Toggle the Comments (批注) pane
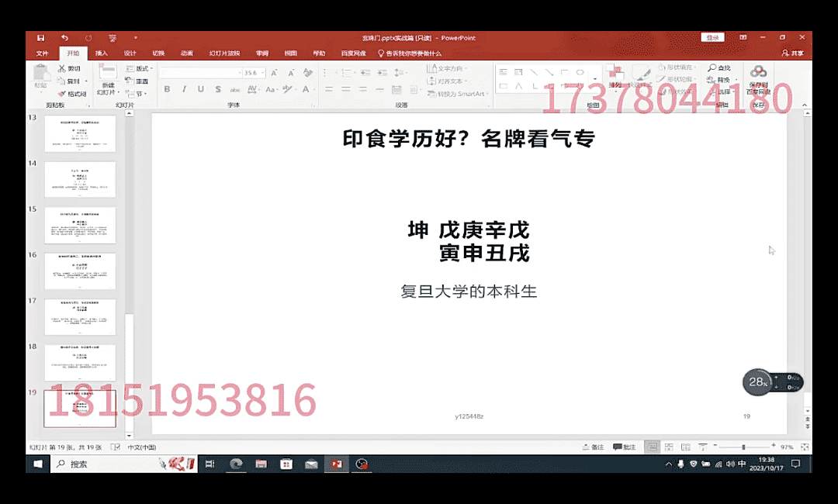 625,447
